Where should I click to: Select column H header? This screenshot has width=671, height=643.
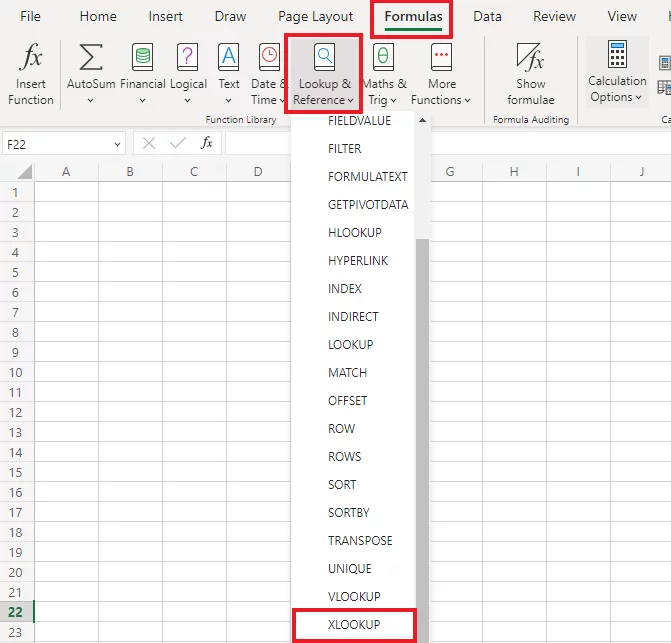tap(514, 172)
